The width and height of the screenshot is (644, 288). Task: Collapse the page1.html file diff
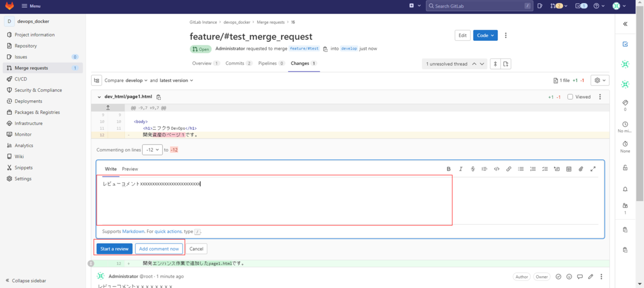tap(99, 97)
